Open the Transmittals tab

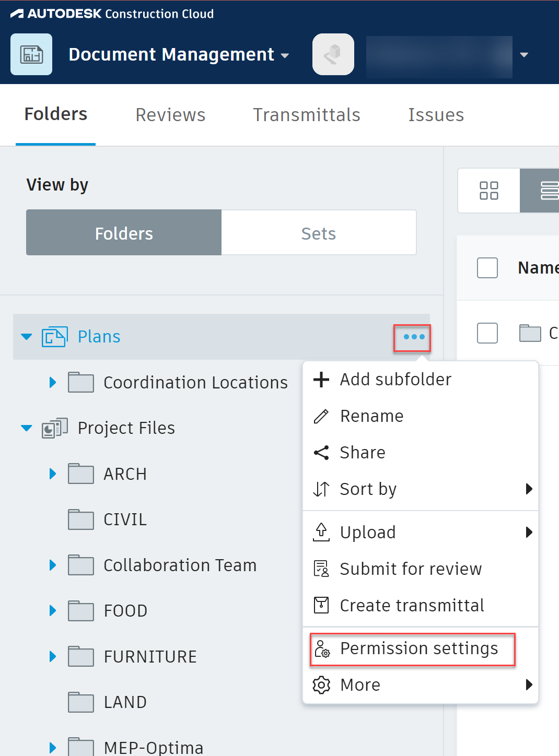click(x=306, y=115)
